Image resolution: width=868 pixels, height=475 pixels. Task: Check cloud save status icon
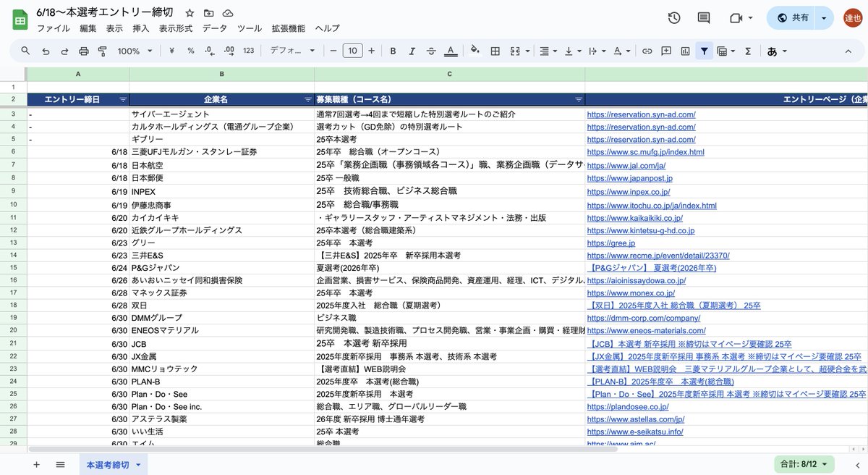click(x=228, y=13)
